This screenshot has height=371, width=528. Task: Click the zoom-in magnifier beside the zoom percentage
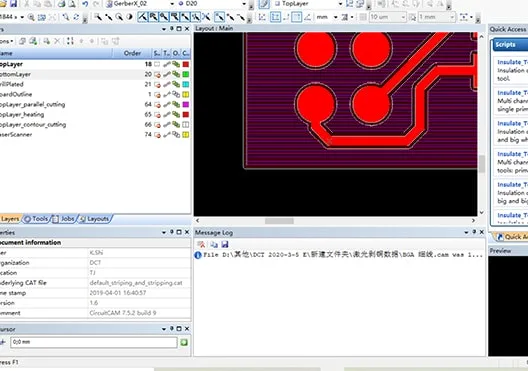31,17
